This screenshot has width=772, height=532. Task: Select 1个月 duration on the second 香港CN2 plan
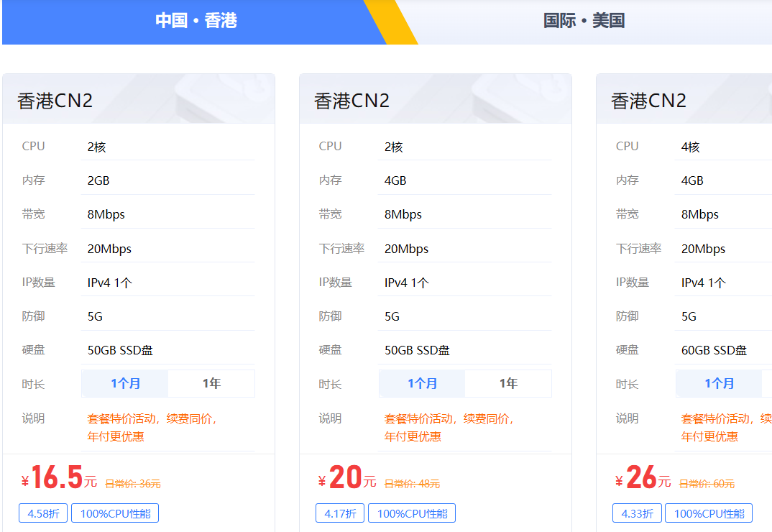point(422,383)
